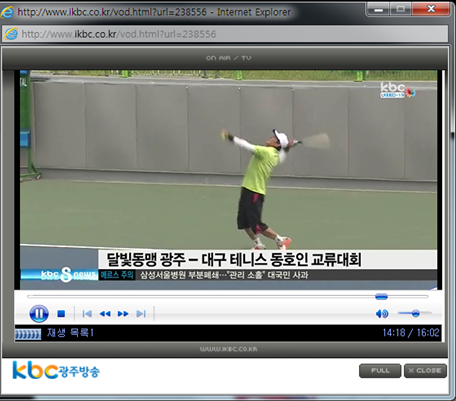Click the buffering indicator beside 재생 목록1
Viewport: 456px width, 401px height.
[x=28, y=334]
